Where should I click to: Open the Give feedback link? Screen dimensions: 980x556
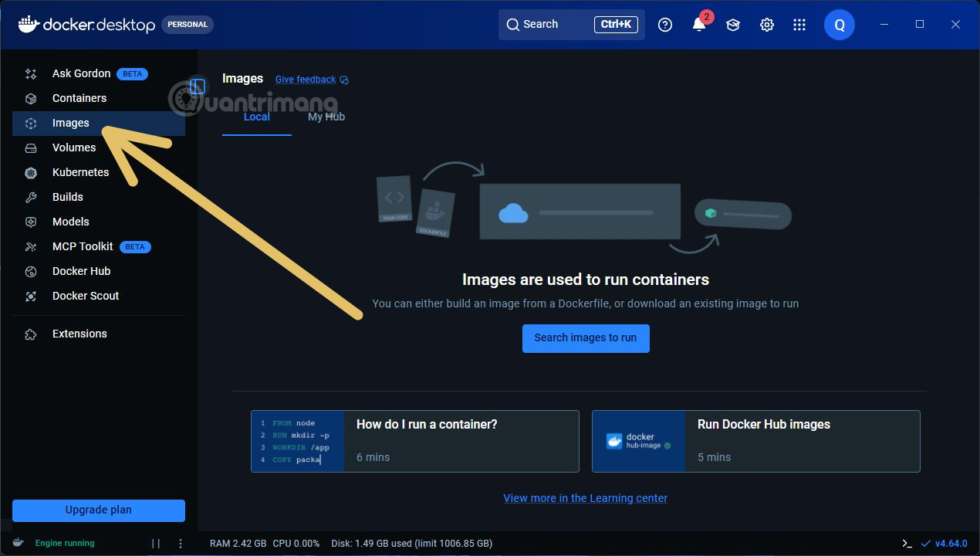click(312, 80)
